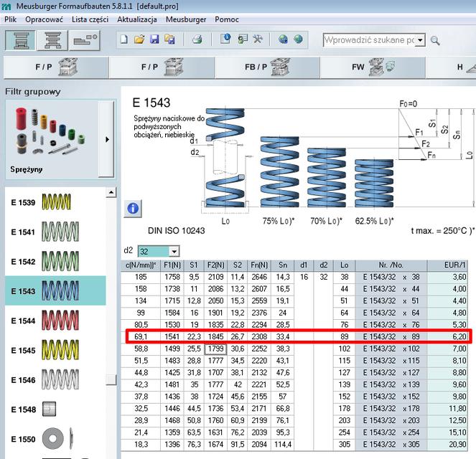The image size is (476, 459).
Task: Open the blue info button
Action: 133,208
